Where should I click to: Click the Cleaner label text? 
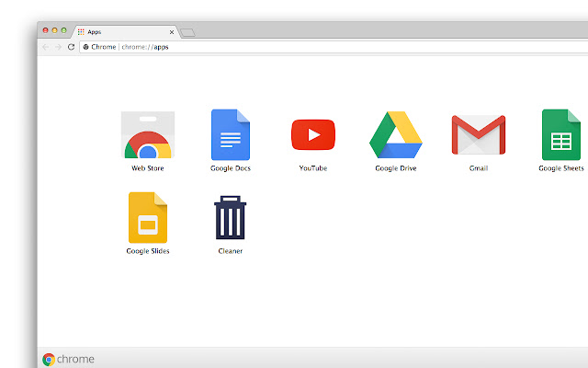point(231,251)
